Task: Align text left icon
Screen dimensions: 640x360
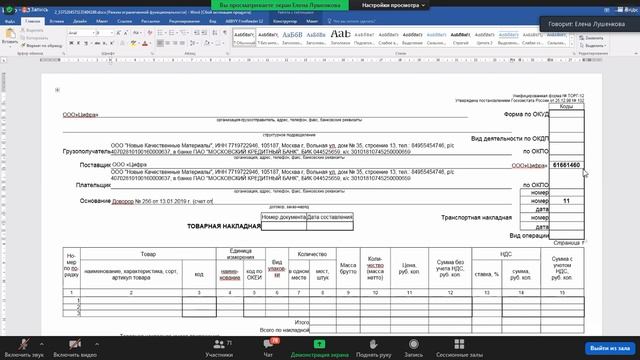Action: pyautogui.click(x=160, y=43)
